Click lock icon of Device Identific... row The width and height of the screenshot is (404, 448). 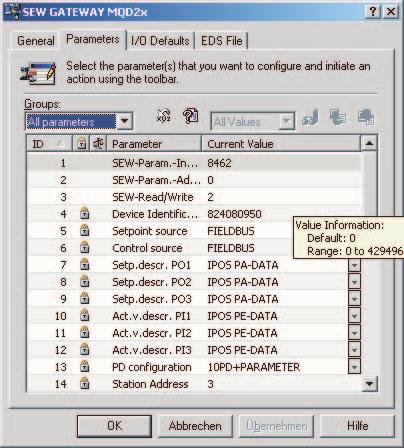tap(85, 213)
